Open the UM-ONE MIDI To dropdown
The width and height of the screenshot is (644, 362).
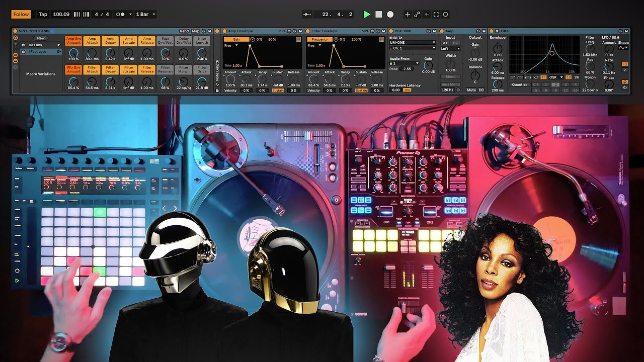click(413, 43)
